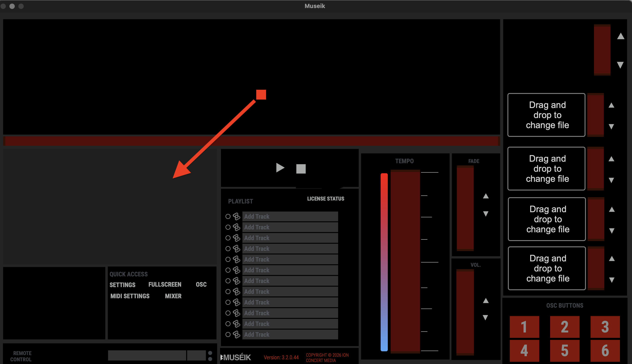
Task: Click down arrow beside first drag-and-drop file slot
Action: pyautogui.click(x=611, y=127)
